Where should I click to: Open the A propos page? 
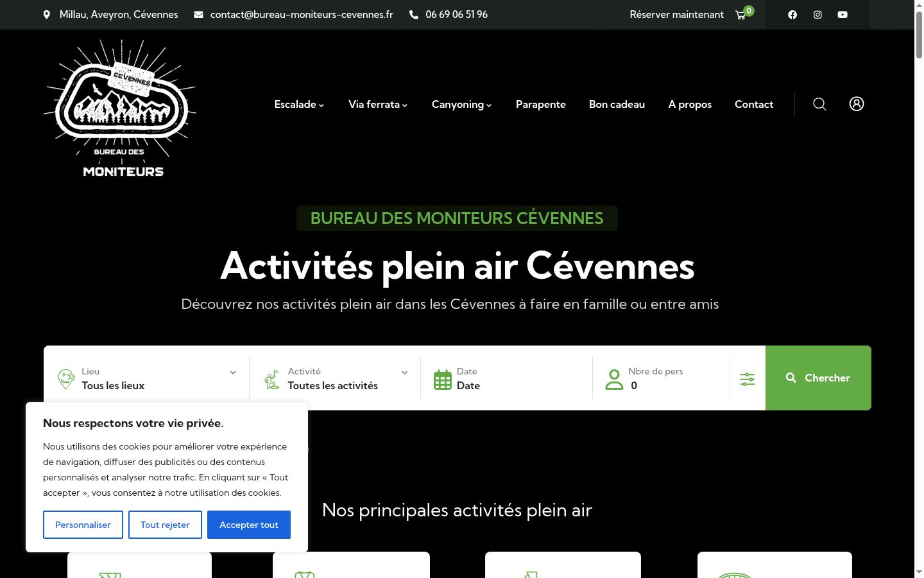pyautogui.click(x=690, y=104)
